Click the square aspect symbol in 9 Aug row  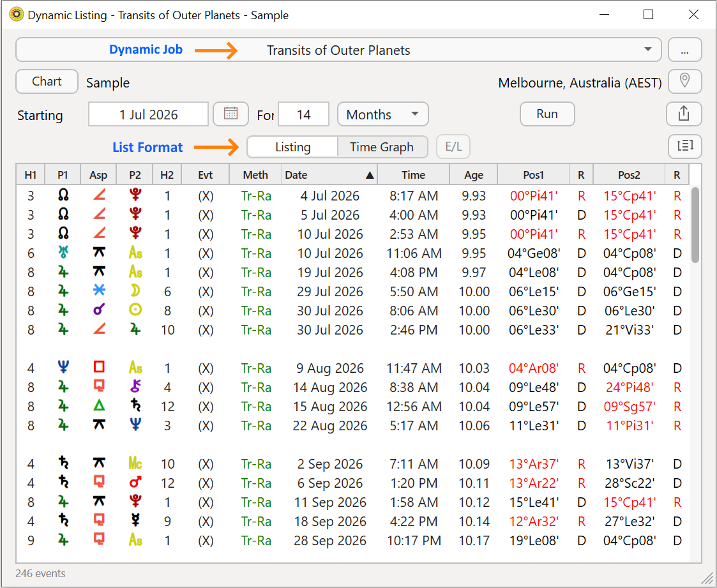tap(99, 367)
